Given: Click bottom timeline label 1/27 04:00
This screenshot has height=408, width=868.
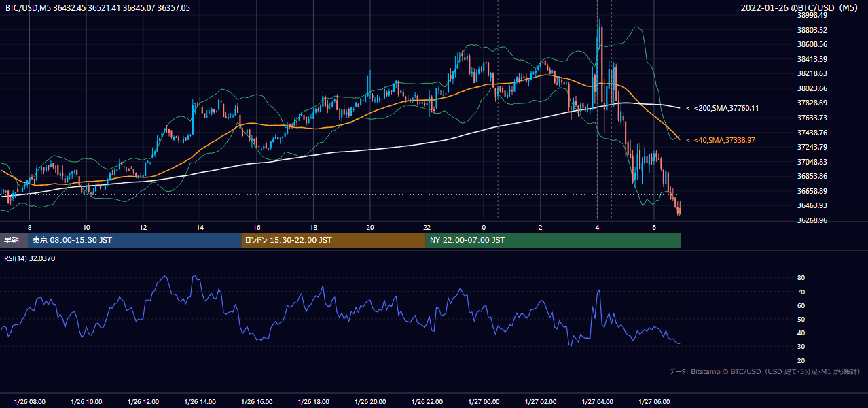Looking at the screenshot, I should tap(597, 402).
